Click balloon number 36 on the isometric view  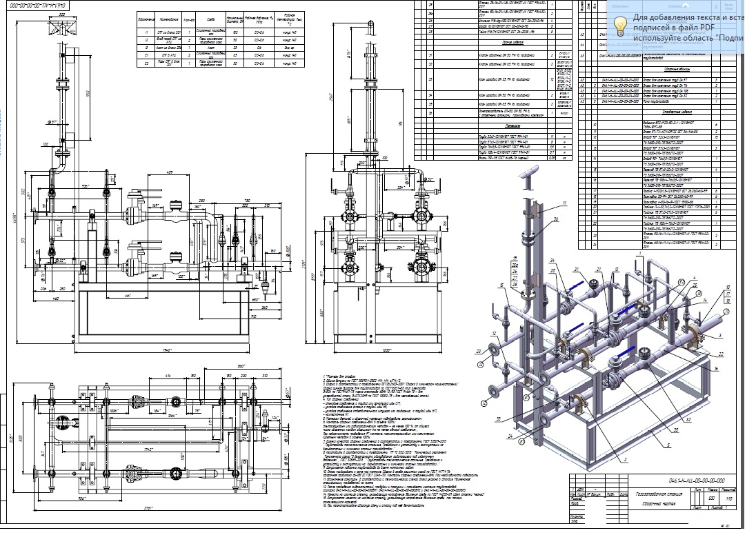556,220
